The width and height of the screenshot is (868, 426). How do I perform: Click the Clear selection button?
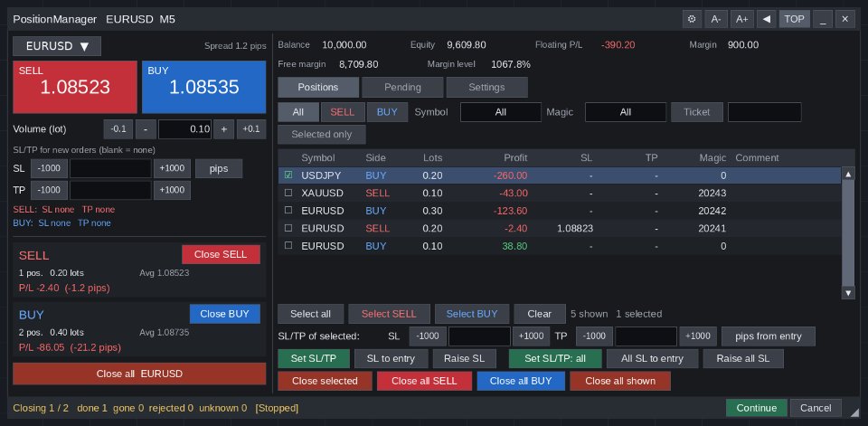(x=540, y=314)
